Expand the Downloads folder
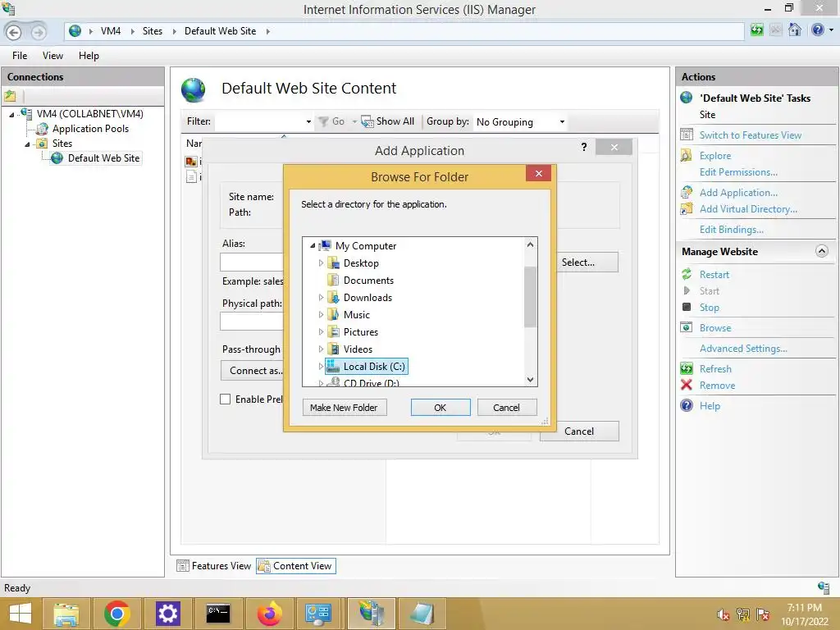Image resolution: width=840 pixels, height=630 pixels. coord(321,297)
